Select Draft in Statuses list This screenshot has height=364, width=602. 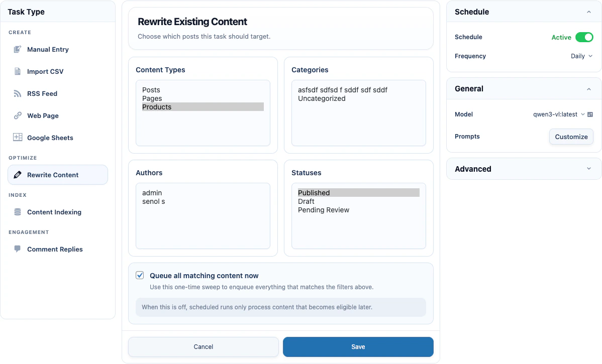pyautogui.click(x=358, y=201)
